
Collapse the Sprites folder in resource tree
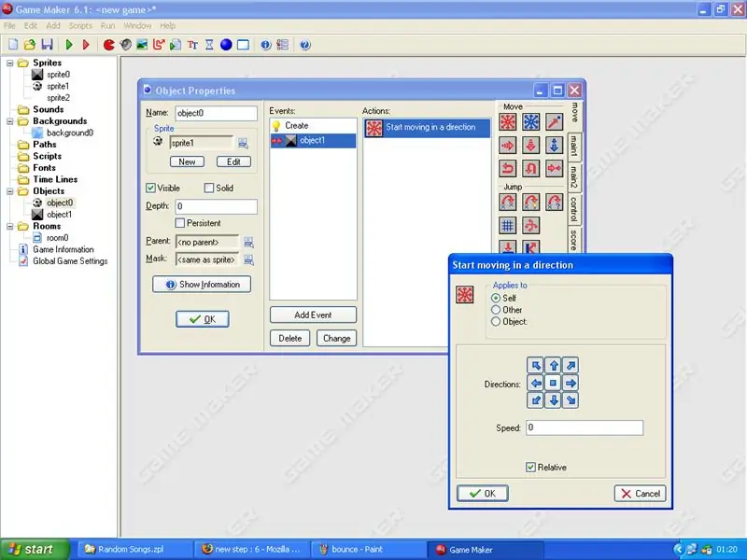[10, 63]
